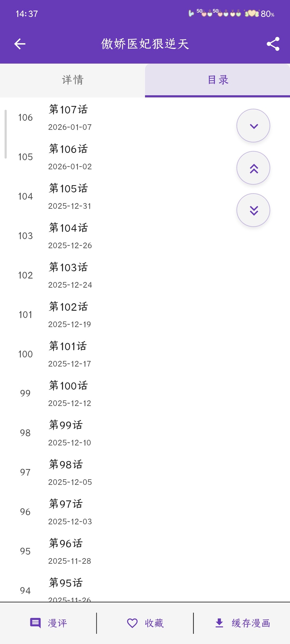Tap the 收藏 favorite button label

[154, 623]
